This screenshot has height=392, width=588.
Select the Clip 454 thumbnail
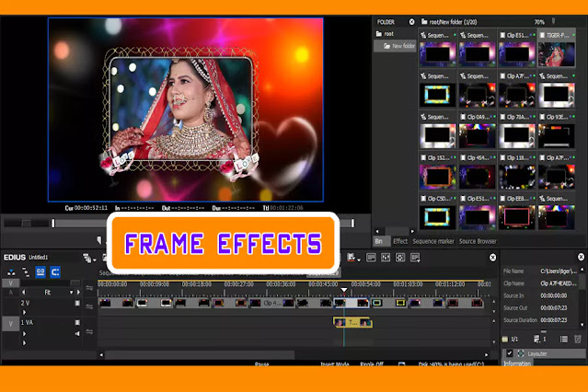(x=478, y=177)
